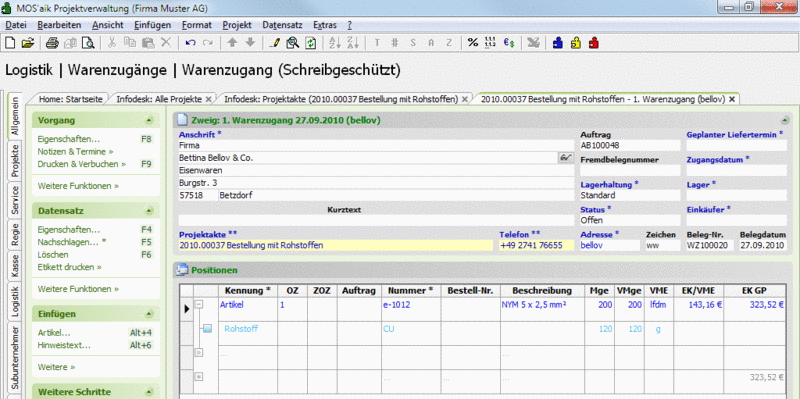This screenshot has width=800, height=399.
Task: Click the address lookup icon beside Bettina Bellov
Action: pyautogui.click(x=565, y=158)
